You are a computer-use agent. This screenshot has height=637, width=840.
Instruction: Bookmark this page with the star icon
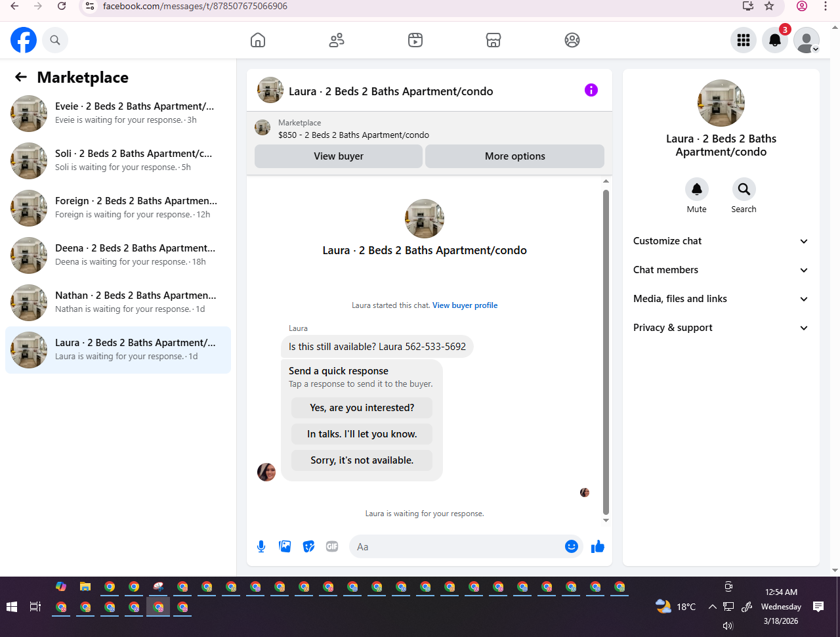(x=769, y=6)
